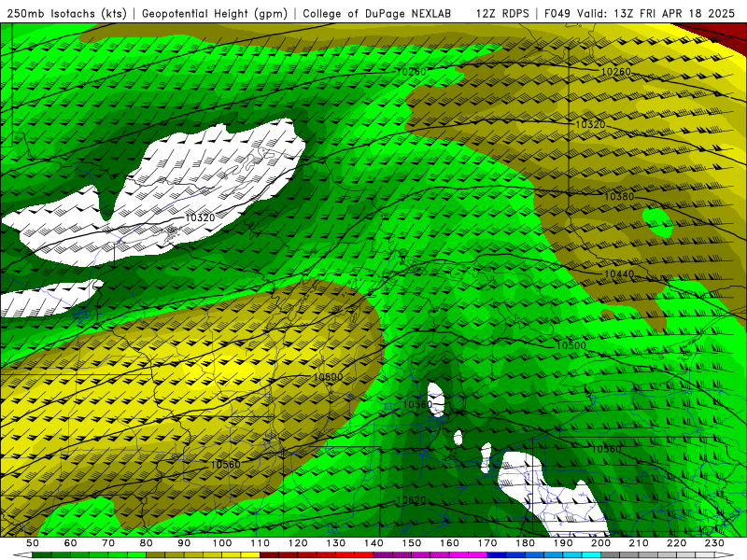Click the "250mb Isotachs (kts)" title text
Screen dimensions: 747x560
click(x=66, y=14)
